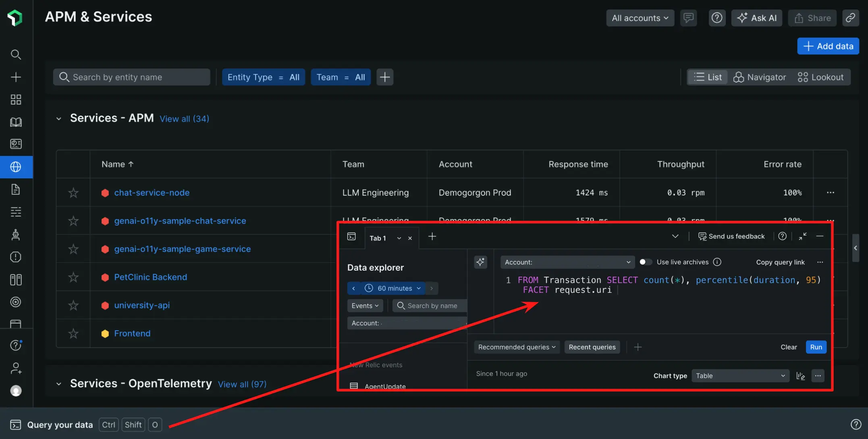Click the Run button to execute the query

pos(816,347)
